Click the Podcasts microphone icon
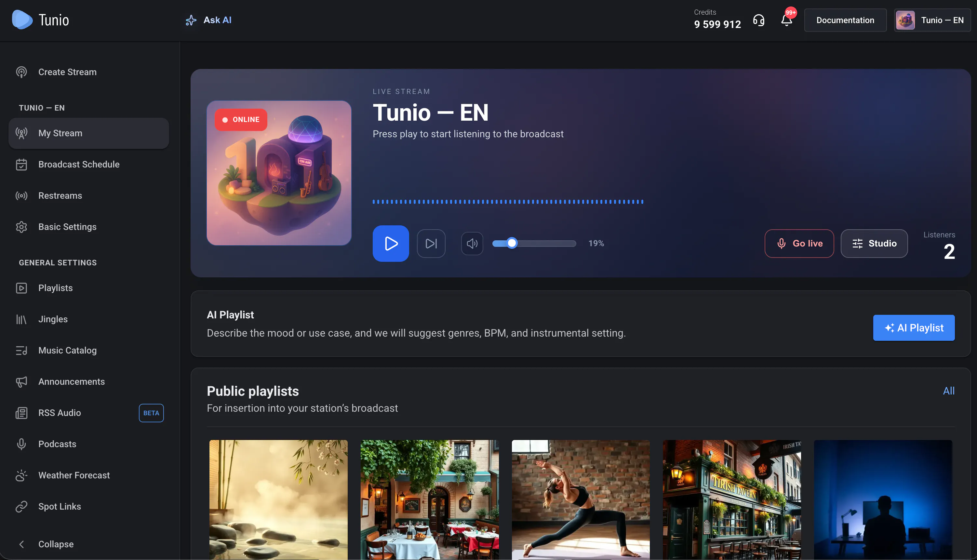 pyautogui.click(x=21, y=444)
